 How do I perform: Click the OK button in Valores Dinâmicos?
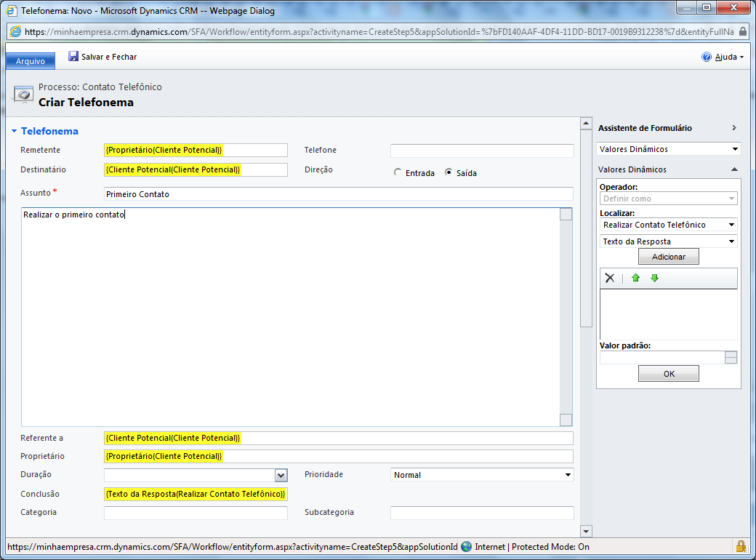click(x=668, y=373)
